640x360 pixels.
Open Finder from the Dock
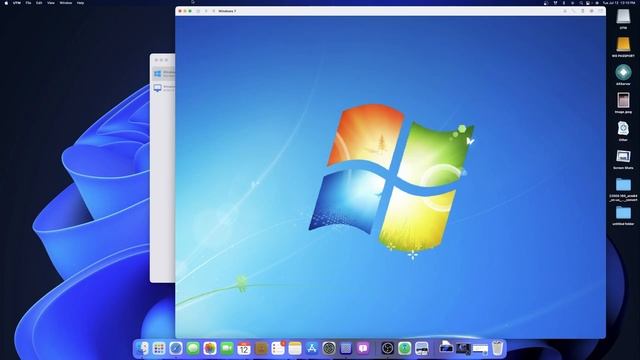[x=142, y=348]
